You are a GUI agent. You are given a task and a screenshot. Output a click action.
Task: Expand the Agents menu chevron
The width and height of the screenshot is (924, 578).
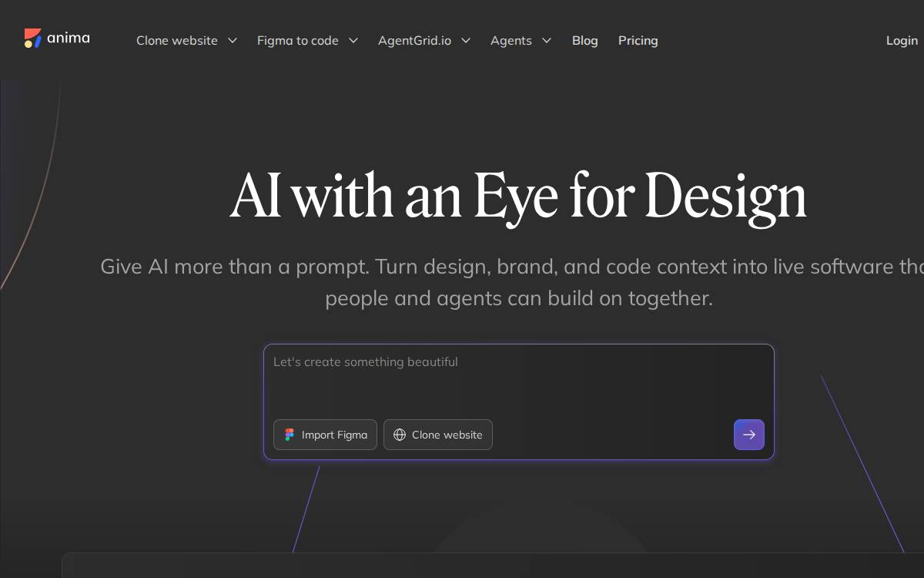tap(547, 40)
